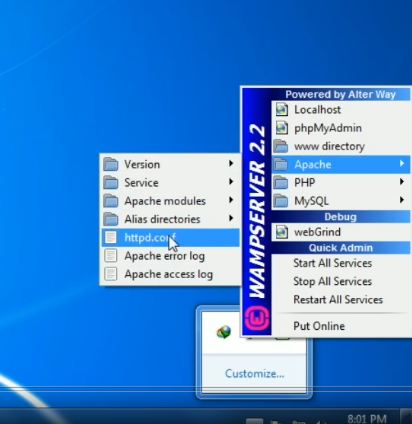Open the www directory entry

point(341,146)
